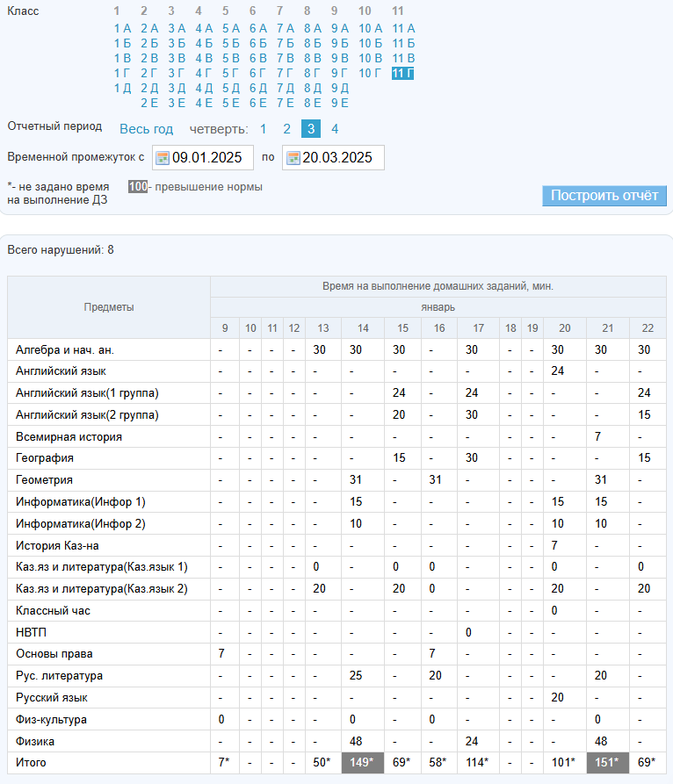Select the highlighted class 11 Г
Viewport: 673px width, 784px height.
pyautogui.click(x=403, y=73)
